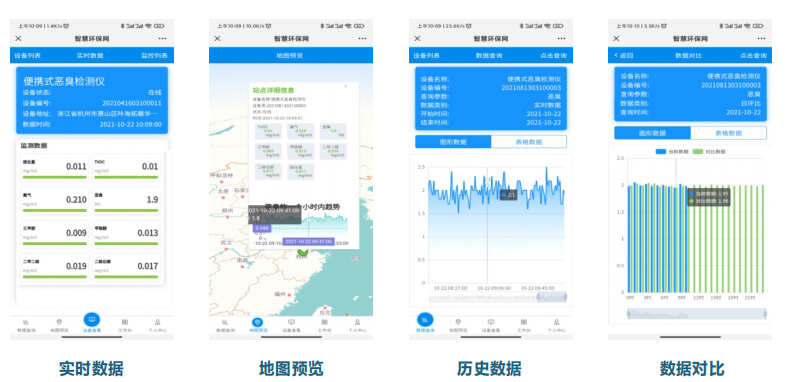Tap 工作台 icon in second phone's bottom bar
805x382 pixels.
pyautogui.click(x=324, y=322)
